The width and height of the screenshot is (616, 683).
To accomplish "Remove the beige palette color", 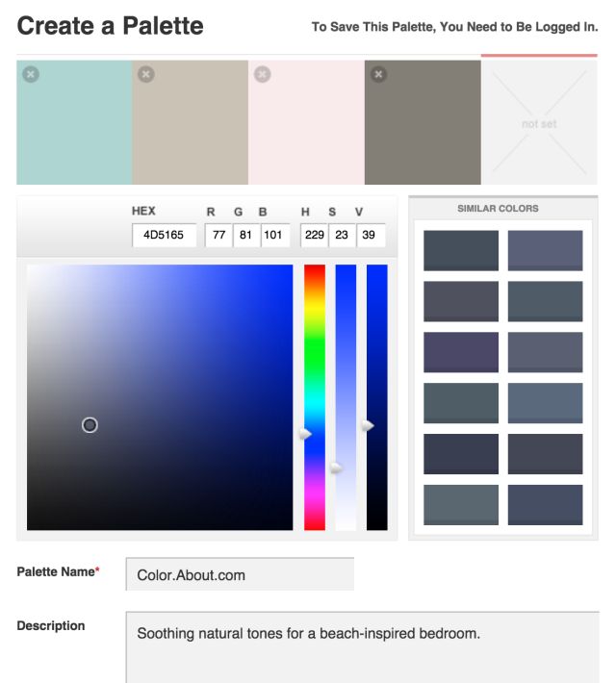I will (x=146, y=73).
